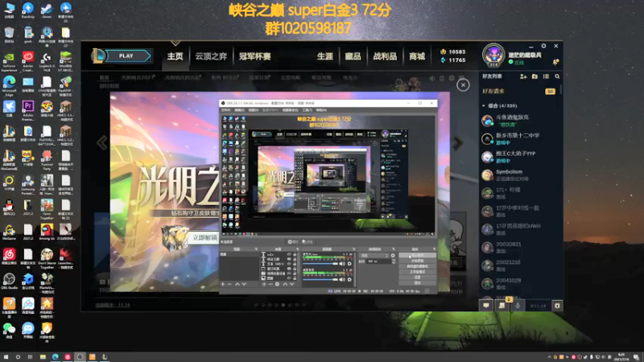Screen dimensions: 644x362
Task: Open source properties gear under the sources list
Action: tap(277, 284)
